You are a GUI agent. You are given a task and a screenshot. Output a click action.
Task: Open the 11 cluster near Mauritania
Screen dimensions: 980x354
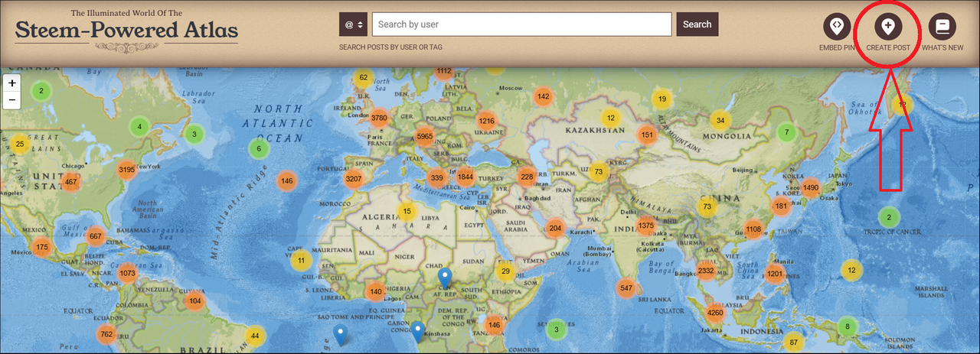301,261
